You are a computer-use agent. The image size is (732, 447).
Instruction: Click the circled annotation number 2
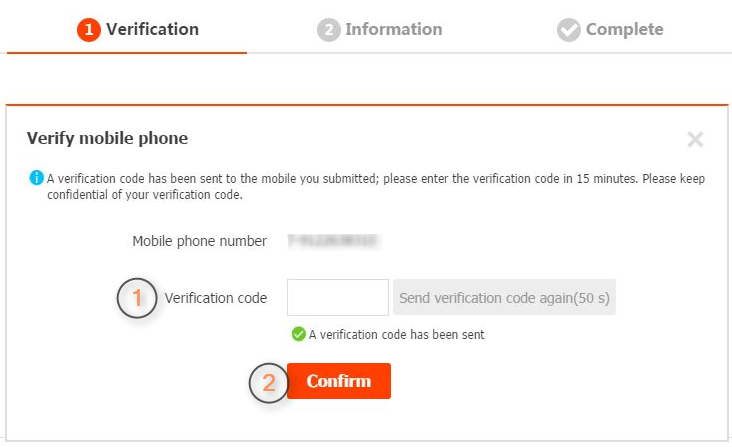point(268,382)
